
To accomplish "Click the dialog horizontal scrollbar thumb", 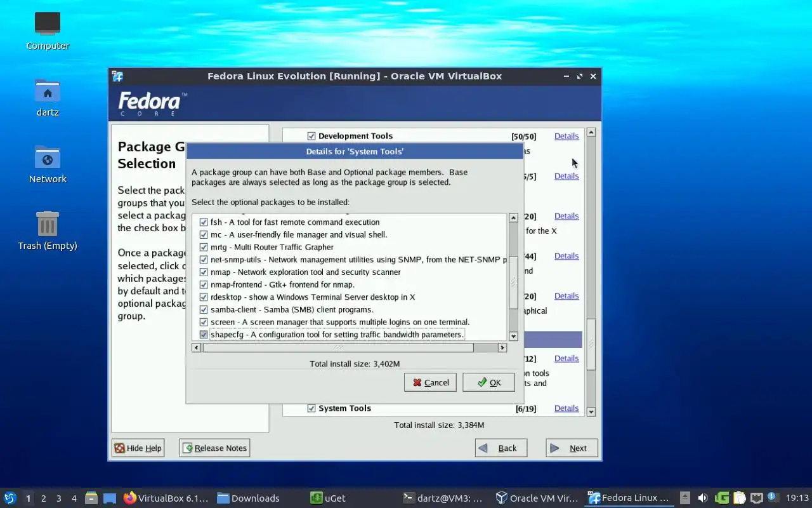I will click(338, 347).
